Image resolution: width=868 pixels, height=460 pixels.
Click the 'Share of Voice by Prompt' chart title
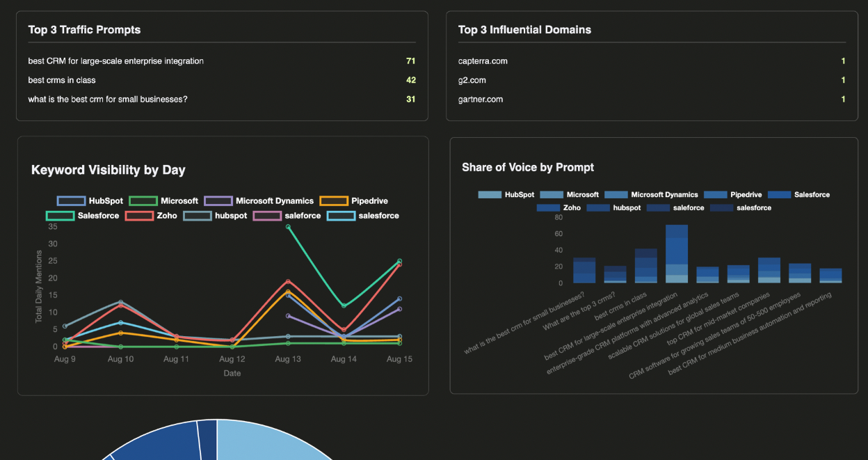(528, 168)
